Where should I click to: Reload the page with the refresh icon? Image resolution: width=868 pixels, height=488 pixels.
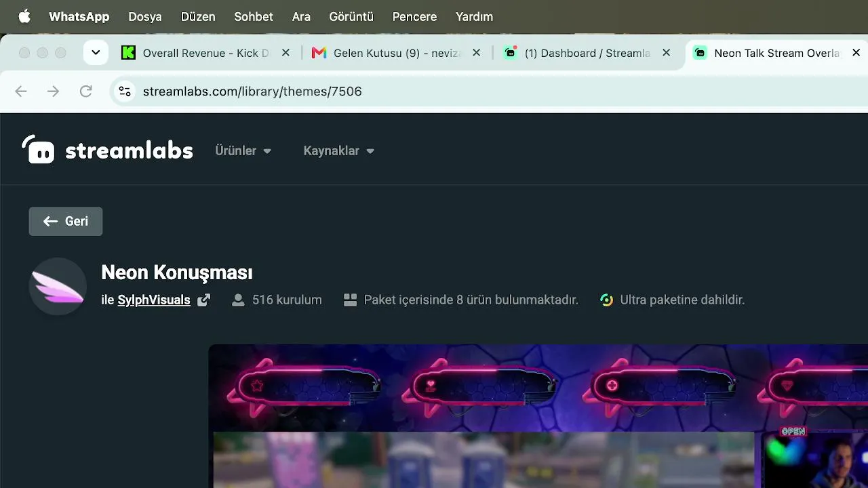[86, 91]
